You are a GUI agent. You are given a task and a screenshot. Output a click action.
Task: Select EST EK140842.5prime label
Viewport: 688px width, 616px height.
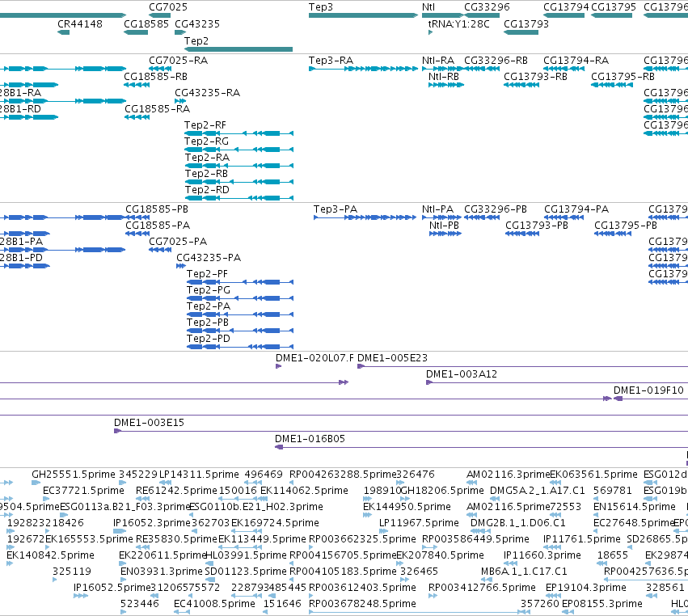[x=50, y=555]
